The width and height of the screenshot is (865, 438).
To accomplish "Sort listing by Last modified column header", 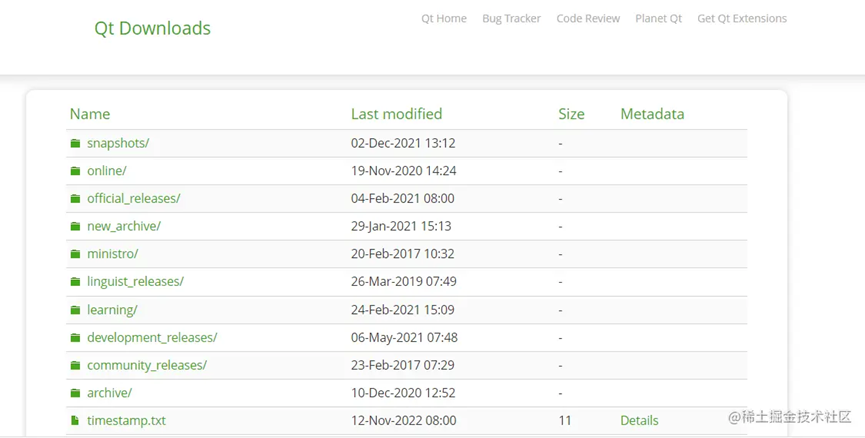I will (x=397, y=114).
